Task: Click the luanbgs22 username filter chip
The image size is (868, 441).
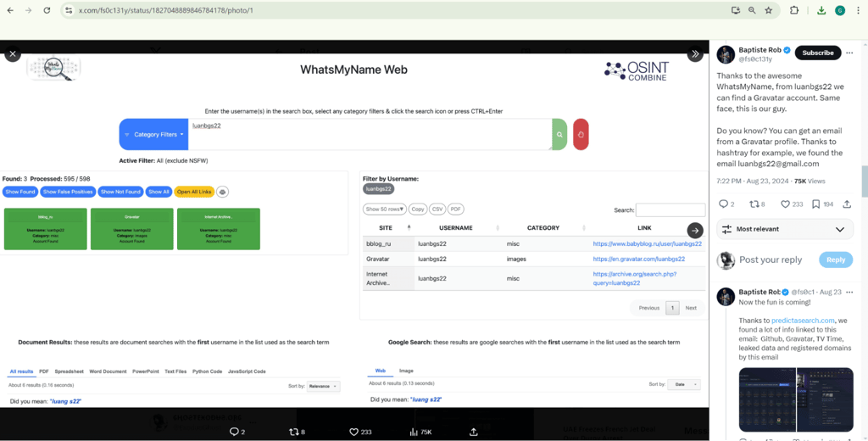Action: (379, 189)
